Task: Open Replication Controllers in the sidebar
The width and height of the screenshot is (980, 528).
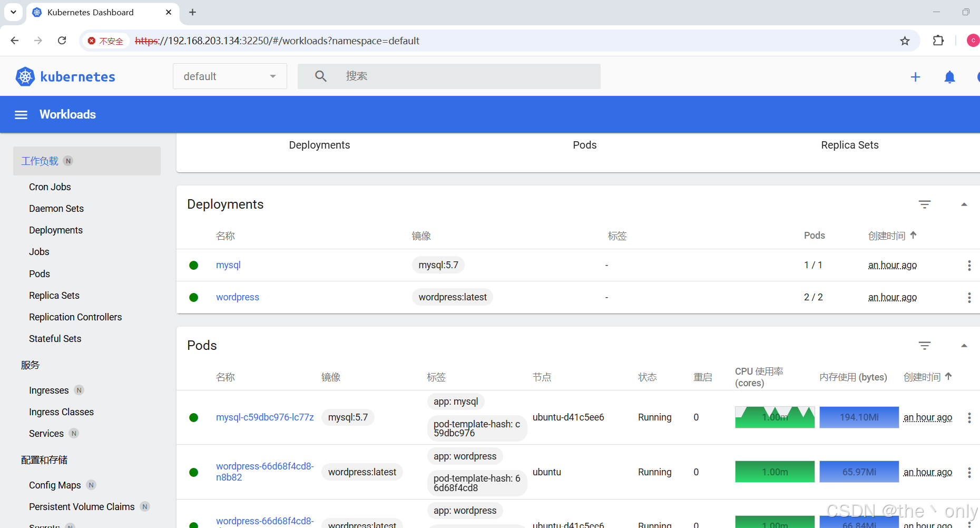Action: [x=75, y=317]
